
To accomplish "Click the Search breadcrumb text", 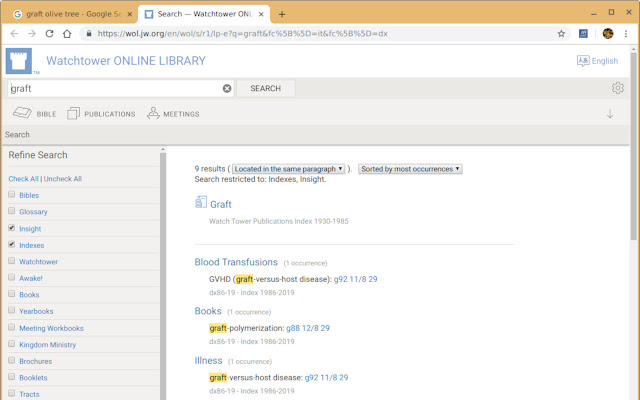I will point(17,135).
